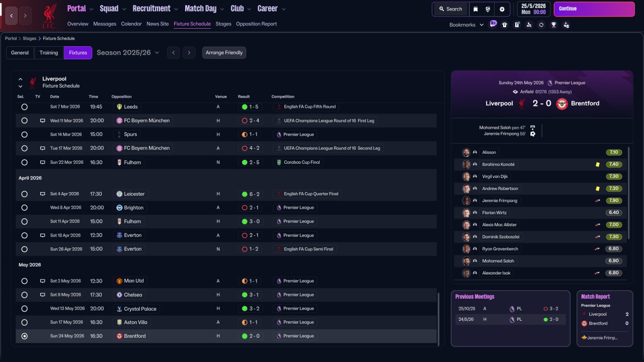Switch to the Messages tab
The height and width of the screenshot is (362, 644).
(x=105, y=24)
